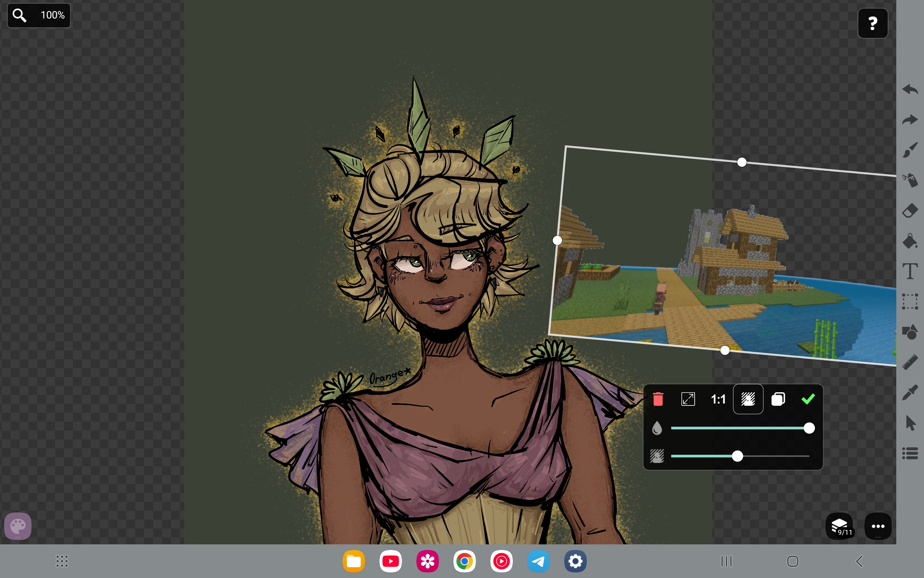
Task: Open Settings gear in taskbar
Action: (x=575, y=561)
